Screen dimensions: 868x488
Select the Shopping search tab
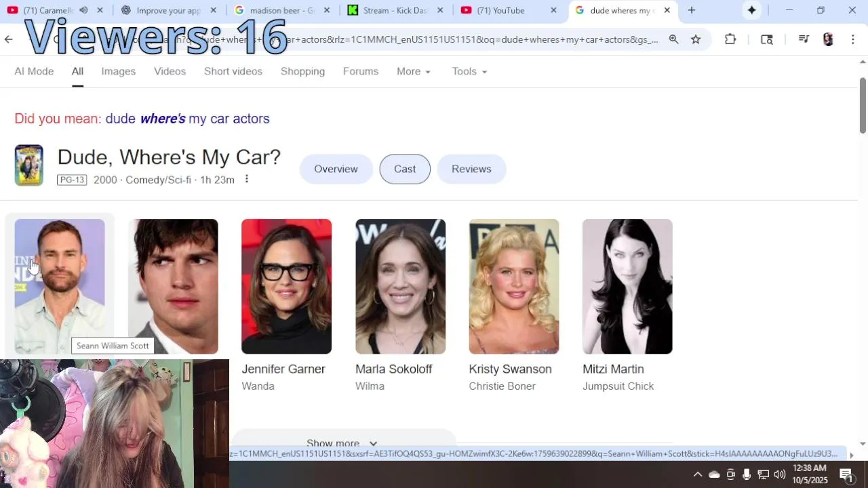point(302,71)
